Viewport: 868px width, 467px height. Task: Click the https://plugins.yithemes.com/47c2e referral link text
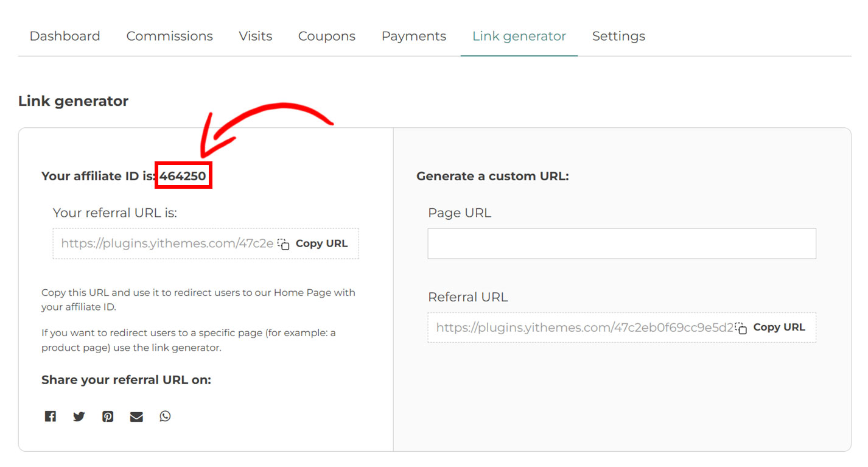[x=167, y=244]
